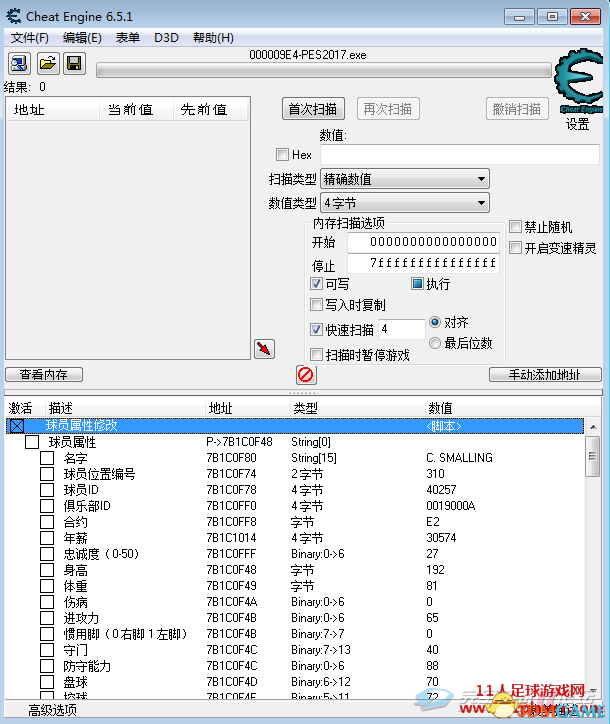Toggle the 体重 entry checkbox
Image resolution: width=610 pixels, height=724 pixels.
(x=47, y=586)
